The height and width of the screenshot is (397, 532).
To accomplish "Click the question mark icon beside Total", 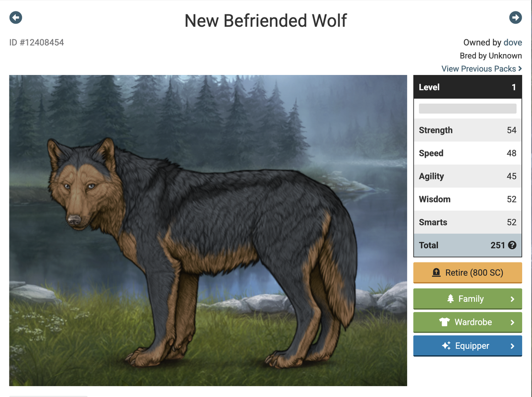I will (x=512, y=245).
